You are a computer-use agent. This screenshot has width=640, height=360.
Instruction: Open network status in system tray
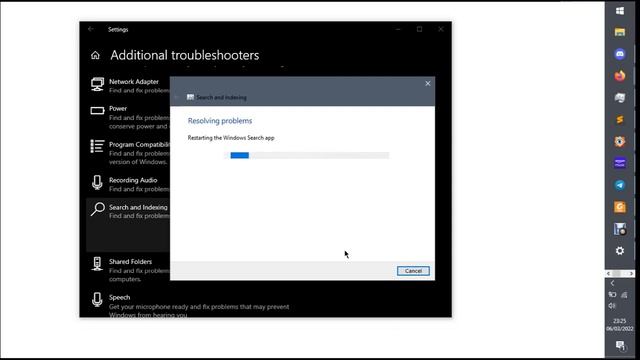624,295
